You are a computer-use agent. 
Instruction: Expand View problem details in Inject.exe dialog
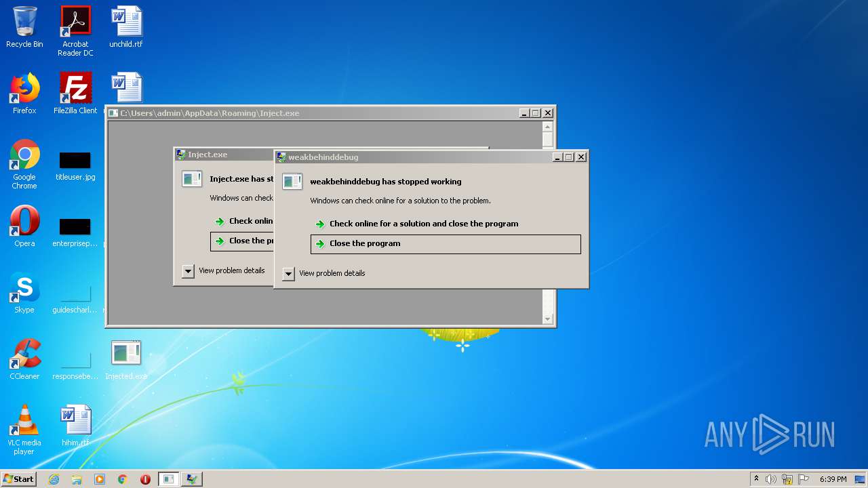coord(223,270)
